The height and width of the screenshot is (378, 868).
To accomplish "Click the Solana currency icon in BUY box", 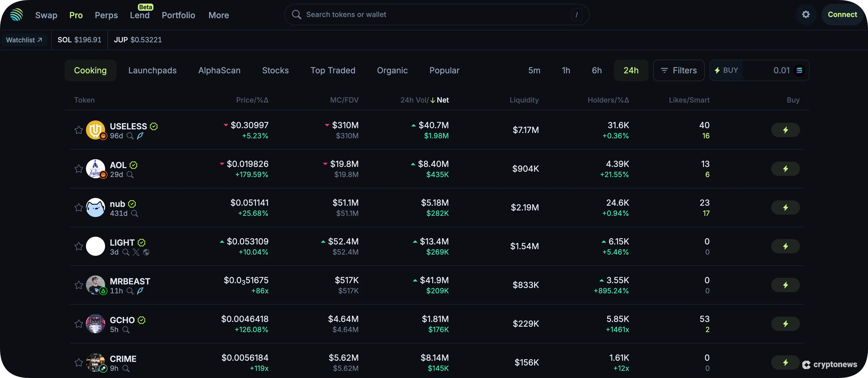I will [799, 70].
